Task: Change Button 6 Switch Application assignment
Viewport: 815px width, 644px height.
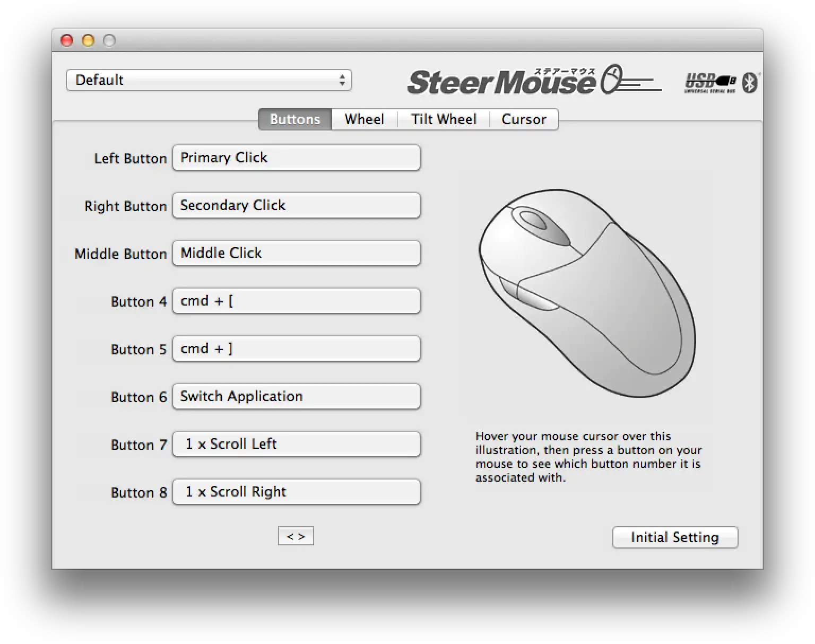Action: [x=297, y=396]
